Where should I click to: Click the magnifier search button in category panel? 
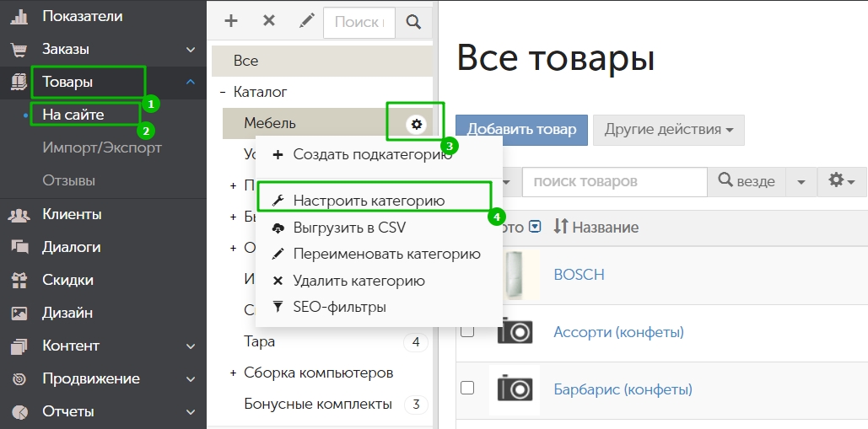(413, 22)
